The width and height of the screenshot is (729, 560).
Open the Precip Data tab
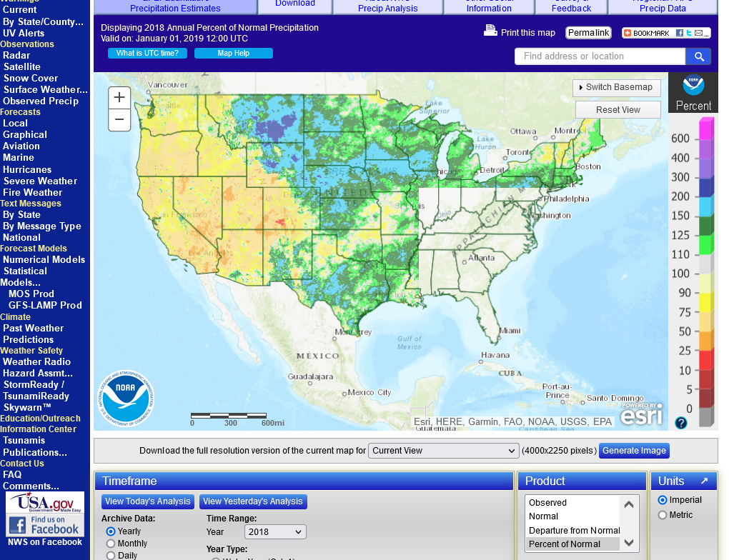click(663, 6)
